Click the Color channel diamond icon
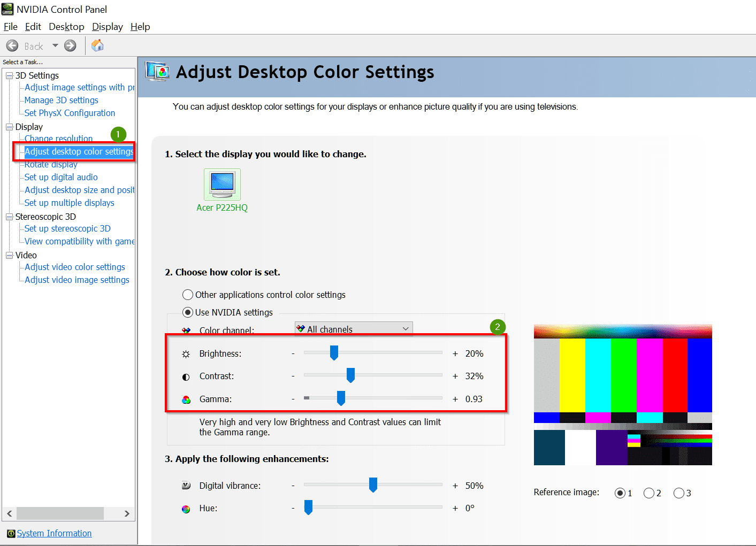Viewport: 756px width, 546px height. pos(186,330)
